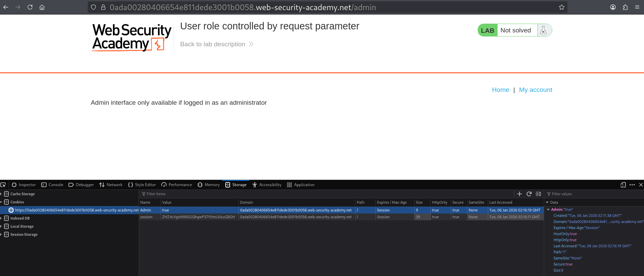The width and height of the screenshot is (644, 276).
Task: Click the Admin cookie SameSite None cell
Action: [x=477, y=210]
